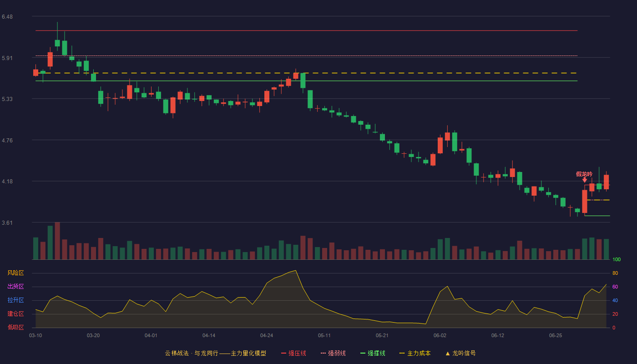The width and height of the screenshot is (637, 364).
Task: Click the yellow dashed 主力成本 line
Action: click(306, 73)
